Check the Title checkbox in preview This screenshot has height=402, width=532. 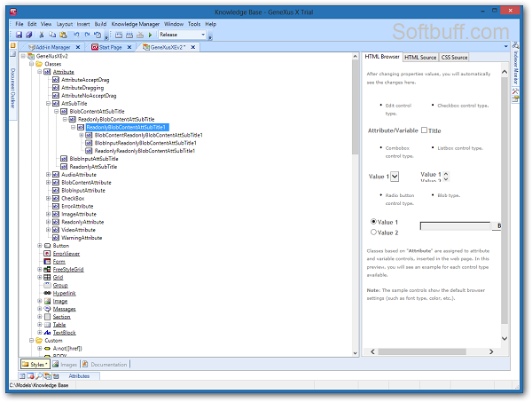(424, 130)
